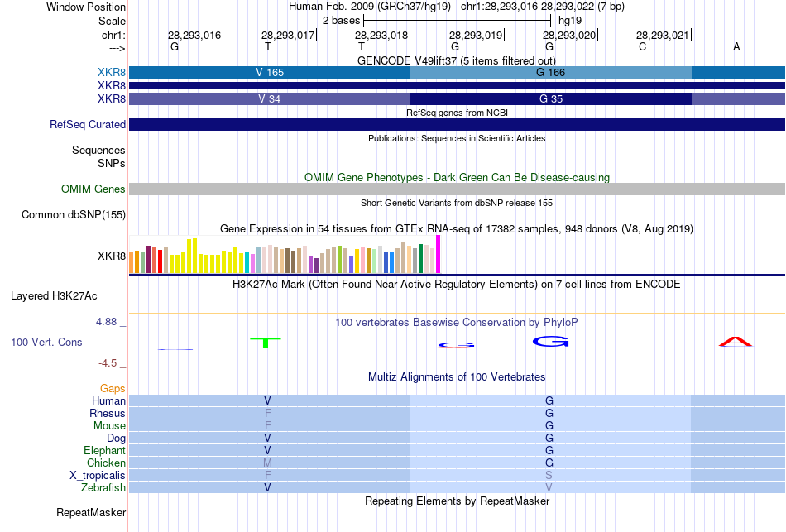Open the RefSeq Curated track label
The image size is (786, 532).
pyautogui.click(x=87, y=124)
